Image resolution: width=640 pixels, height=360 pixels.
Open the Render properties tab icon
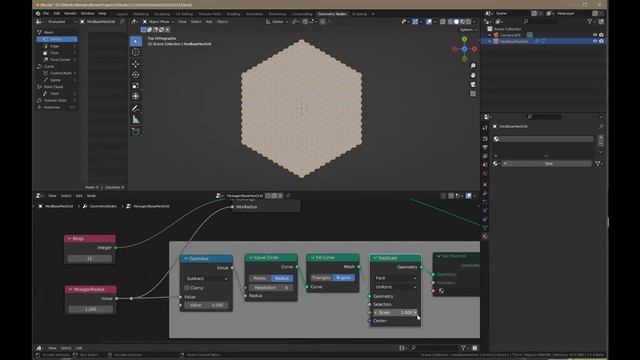(x=485, y=139)
